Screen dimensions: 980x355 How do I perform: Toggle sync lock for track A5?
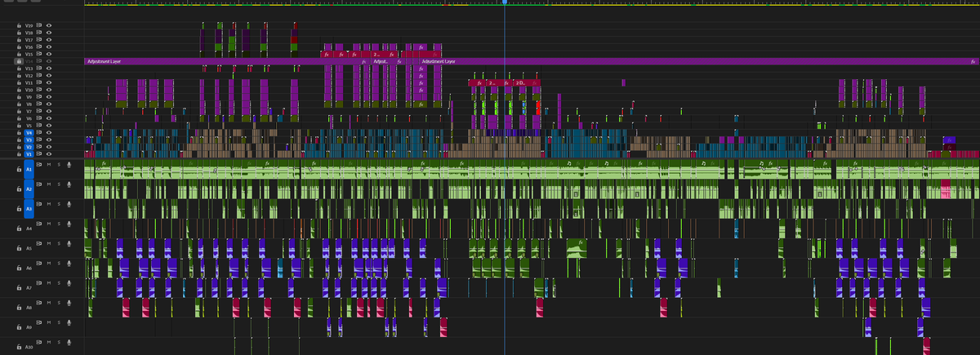pyautogui.click(x=38, y=243)
